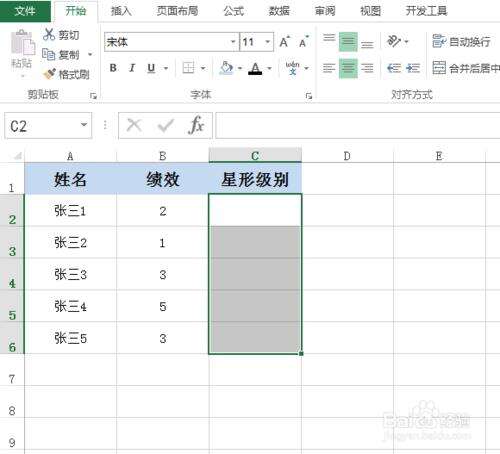This screenshot has width=500, height=454.
Task: Toggle Bold formatting
Action: (113, 68)
